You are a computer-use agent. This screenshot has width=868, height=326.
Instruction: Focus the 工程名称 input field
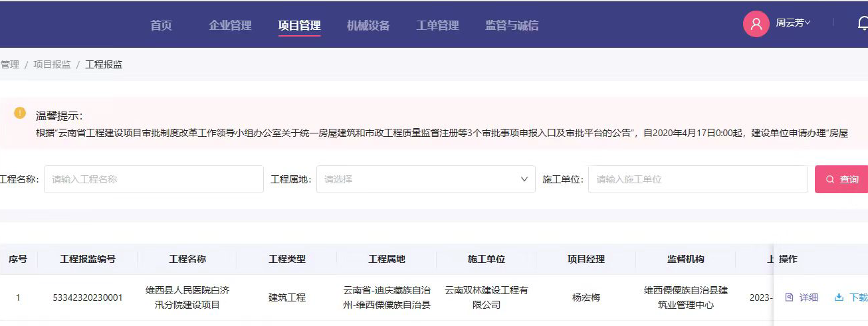(x=154, y=179)
